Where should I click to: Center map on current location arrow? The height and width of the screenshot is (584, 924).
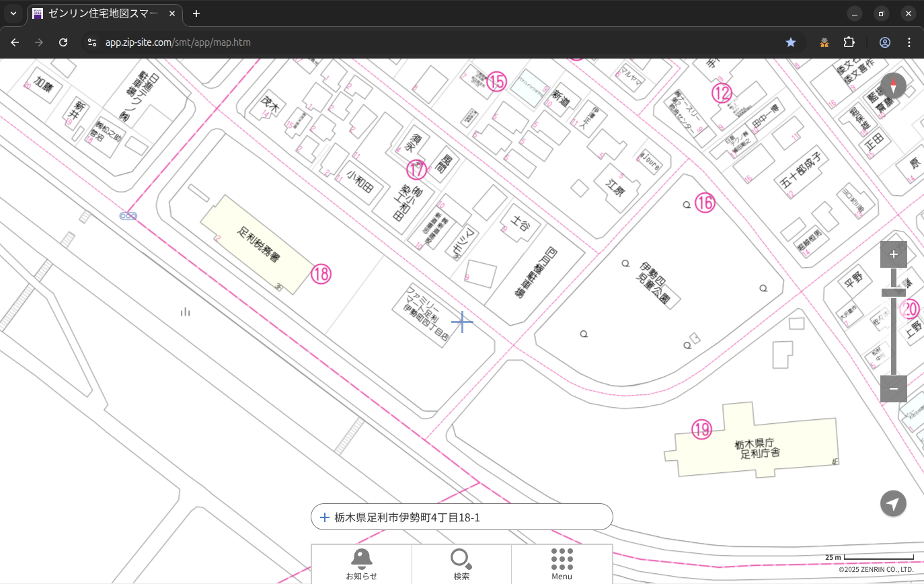tap(893, 503)
